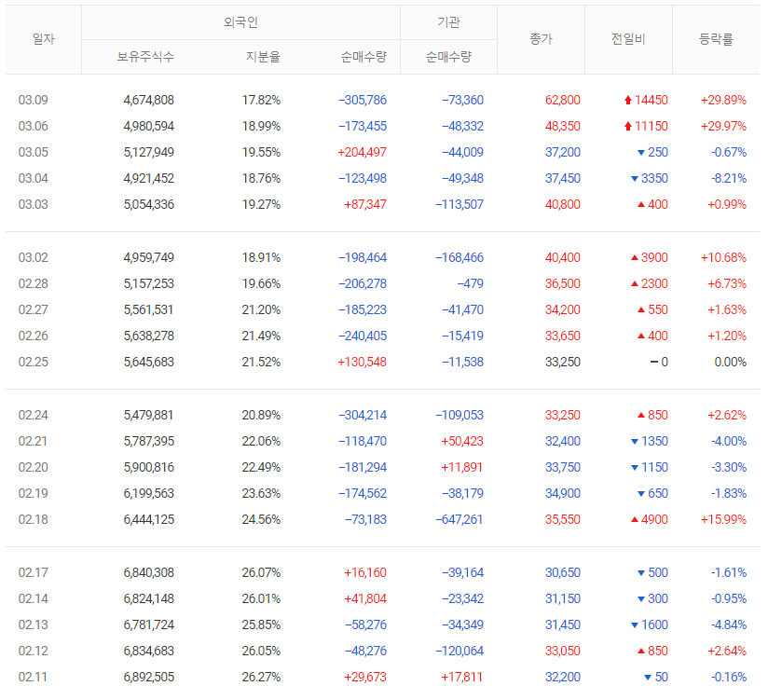This screenshot has width=768, height=700.
Task: Select the 03.02 date cell
Action: click(x=34, y=257)
